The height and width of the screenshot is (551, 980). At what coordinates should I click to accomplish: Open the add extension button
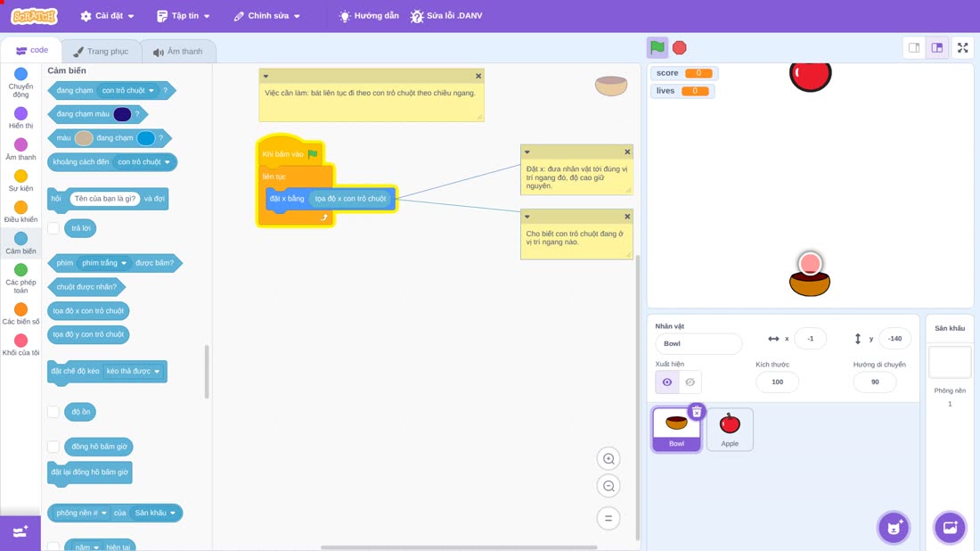[x=20, y=533]
